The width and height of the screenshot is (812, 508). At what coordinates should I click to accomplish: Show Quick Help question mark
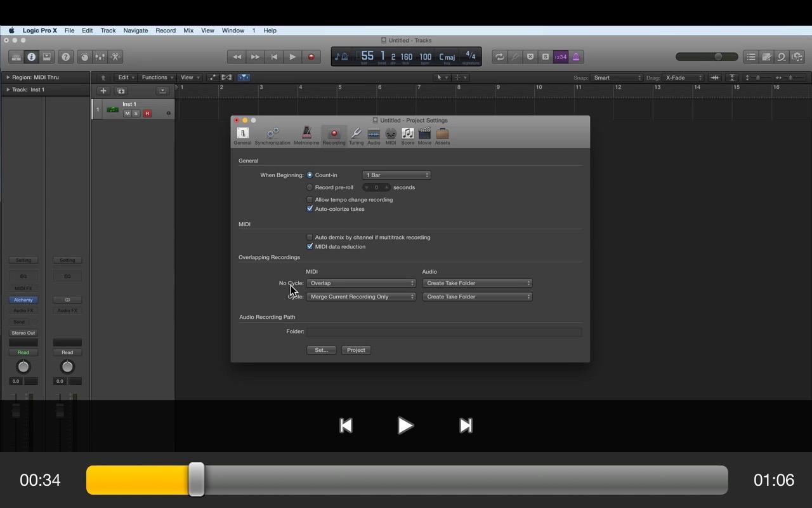pyautogui.click(x=65, y=57)
